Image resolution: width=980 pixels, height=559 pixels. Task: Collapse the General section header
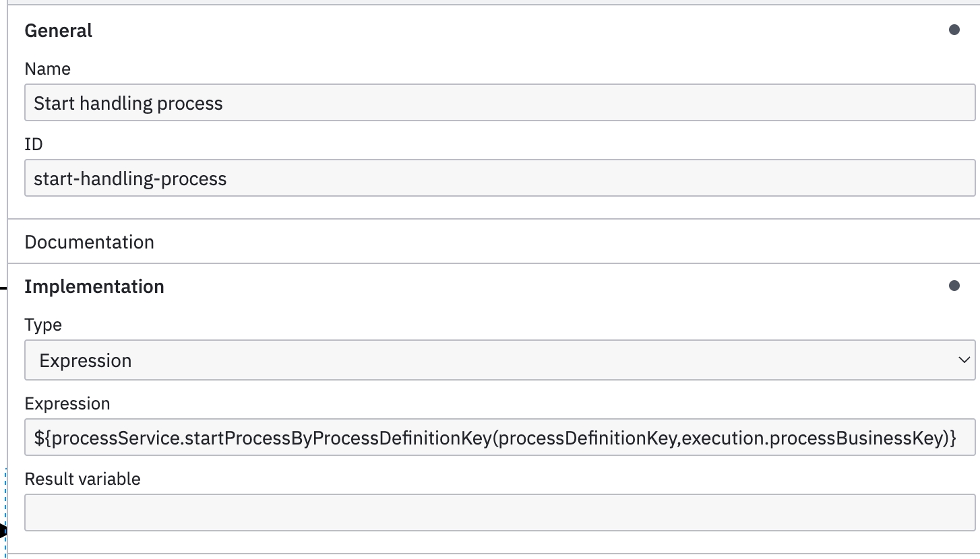[x=59, y=31]
